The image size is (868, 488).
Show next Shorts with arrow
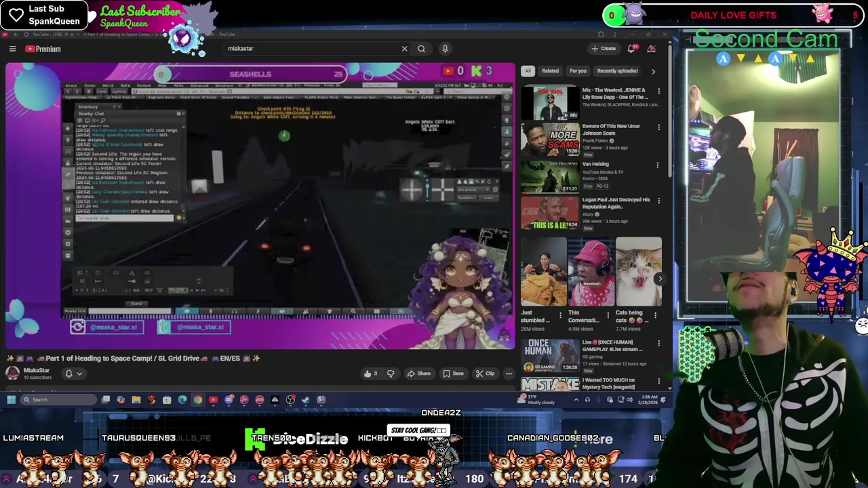660,279
